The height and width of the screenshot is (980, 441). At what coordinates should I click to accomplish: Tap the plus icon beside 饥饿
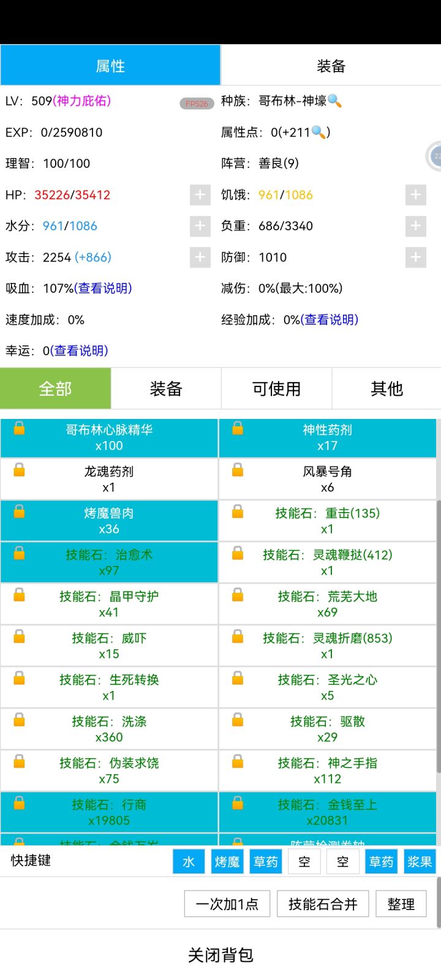tap(415, 195)
